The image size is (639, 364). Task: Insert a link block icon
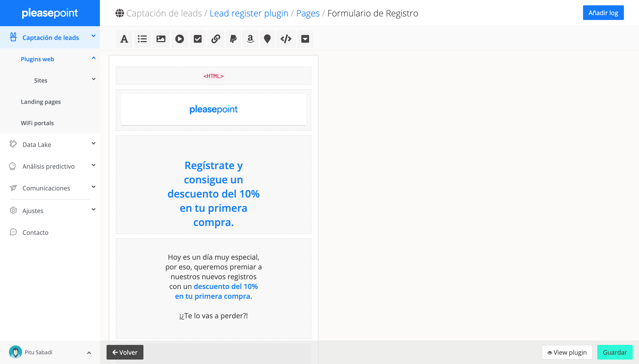[x=216, y=39]
